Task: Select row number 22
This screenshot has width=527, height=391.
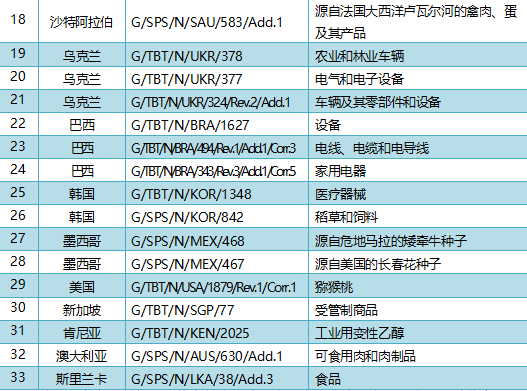Action: pyautogui.click(x=19, y=124)
